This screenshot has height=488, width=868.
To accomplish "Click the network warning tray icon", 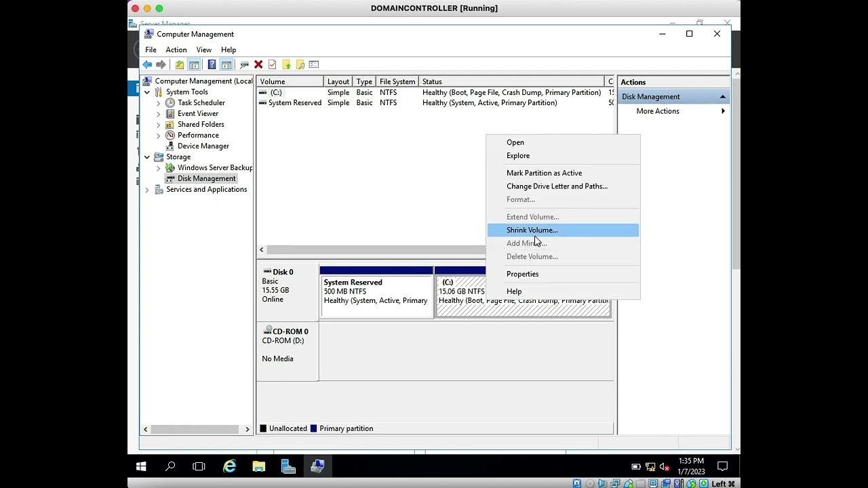I will tap(650, 466).
